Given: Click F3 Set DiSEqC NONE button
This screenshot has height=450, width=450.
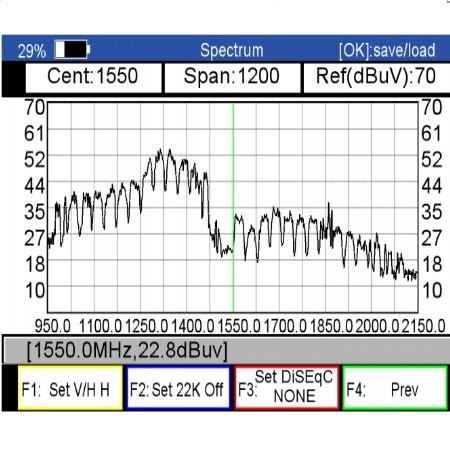Looking at the screenshot, I should [x=287, y=388].
